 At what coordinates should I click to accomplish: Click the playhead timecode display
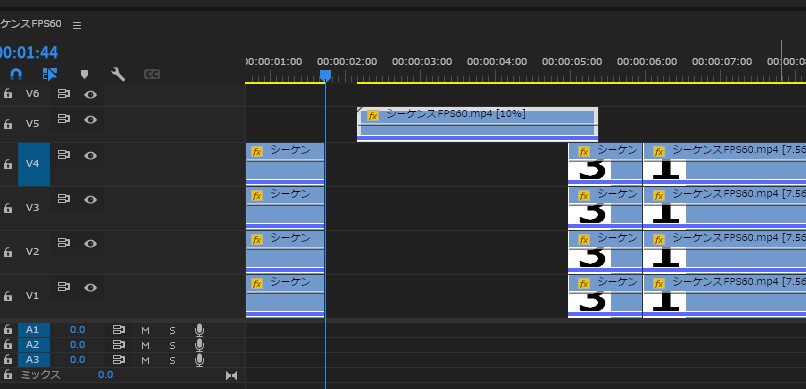[29, 52]
